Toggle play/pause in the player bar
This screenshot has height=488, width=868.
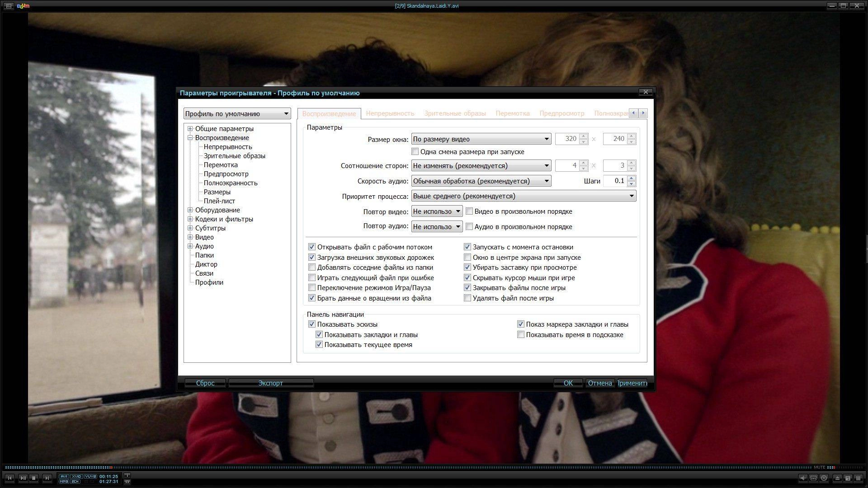point(23,478)
